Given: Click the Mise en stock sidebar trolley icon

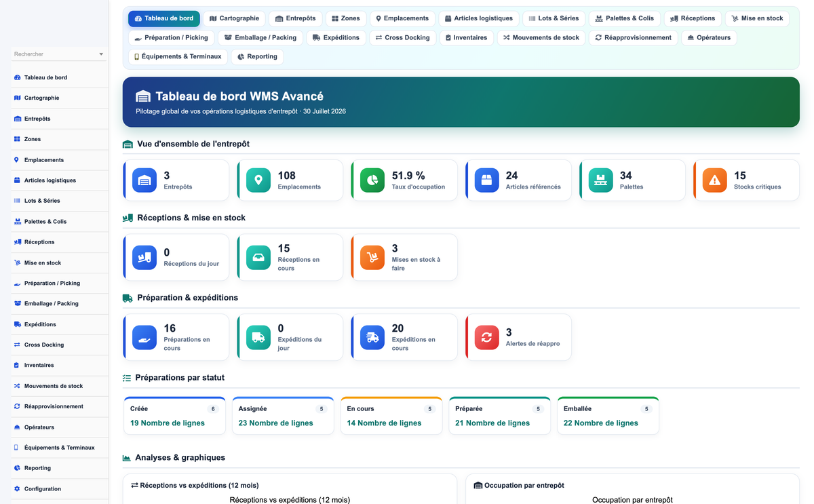Looking at the screenshot, I should (x=17, y=263).
